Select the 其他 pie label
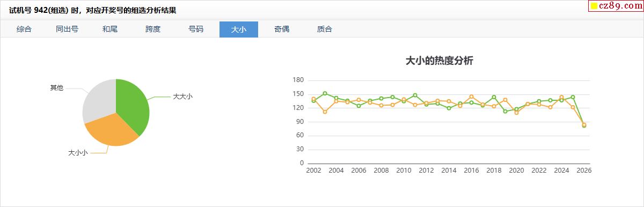The width and height of the screenshot is (644, 207). click(56, 88)
